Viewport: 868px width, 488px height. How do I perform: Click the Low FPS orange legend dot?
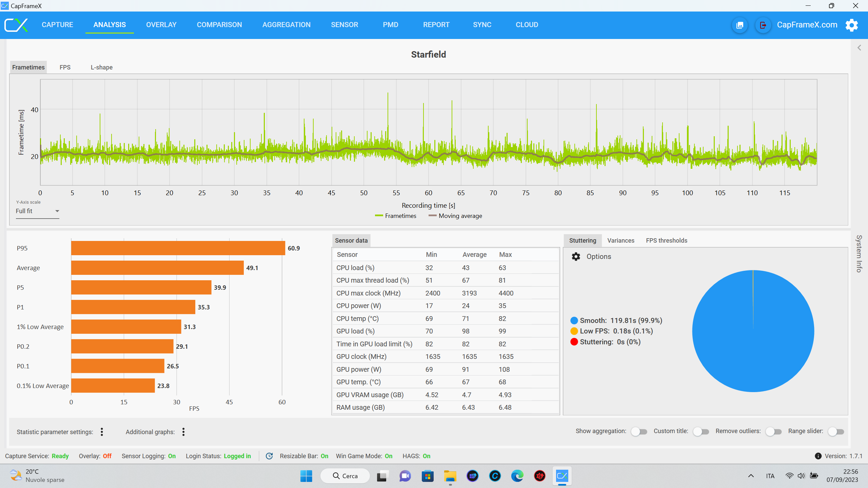pos(574,331)
